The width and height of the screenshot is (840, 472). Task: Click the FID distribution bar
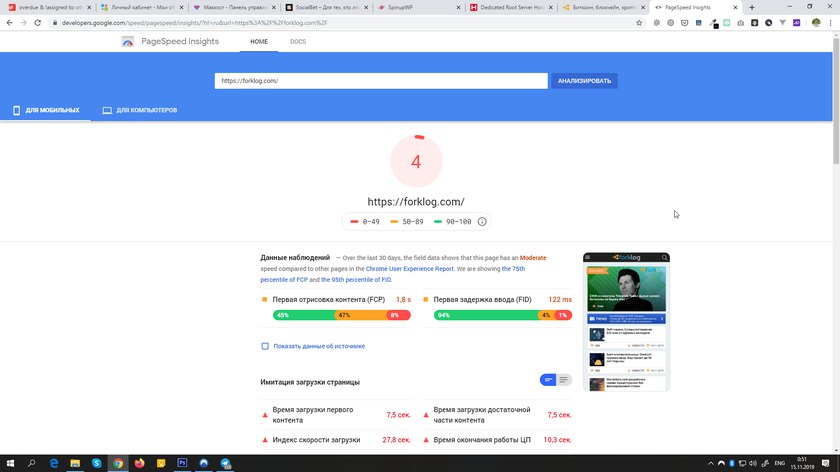tap(502, 315)
